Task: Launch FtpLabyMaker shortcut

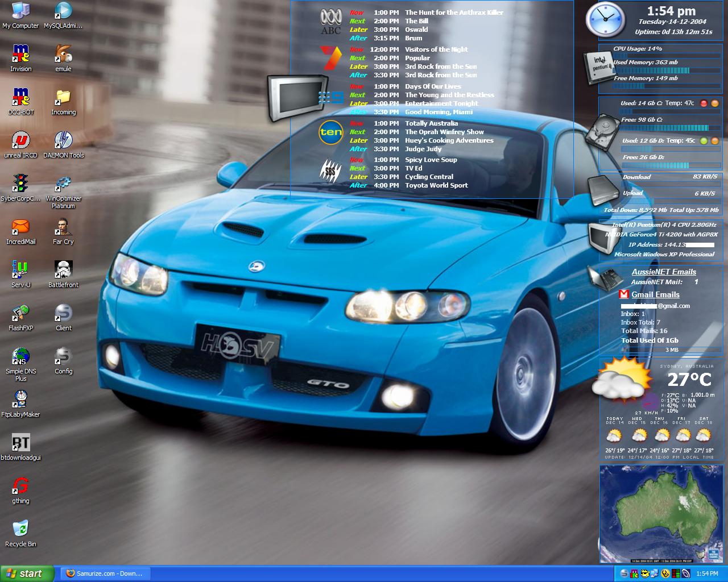Action: point(20,404)
